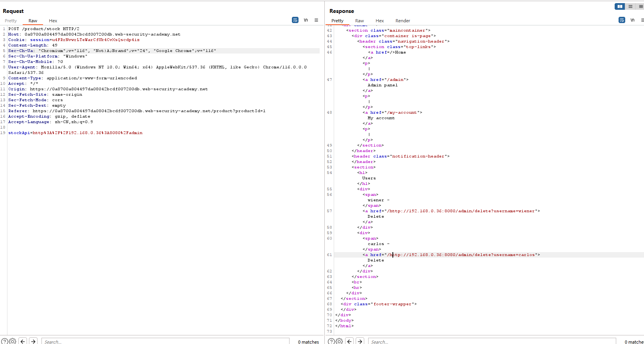The image size is (644, 344).
Task: Focus the Response search input field
Action: [492, 341]
